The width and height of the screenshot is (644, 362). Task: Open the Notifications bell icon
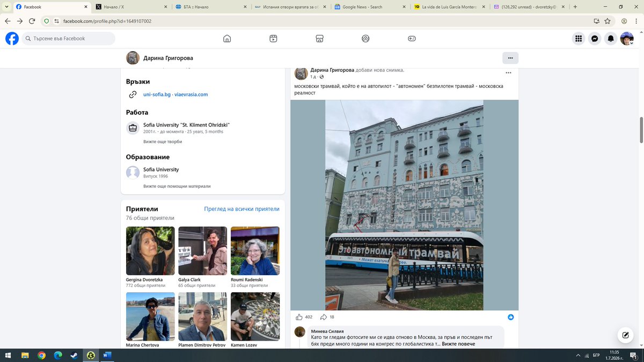611,39
